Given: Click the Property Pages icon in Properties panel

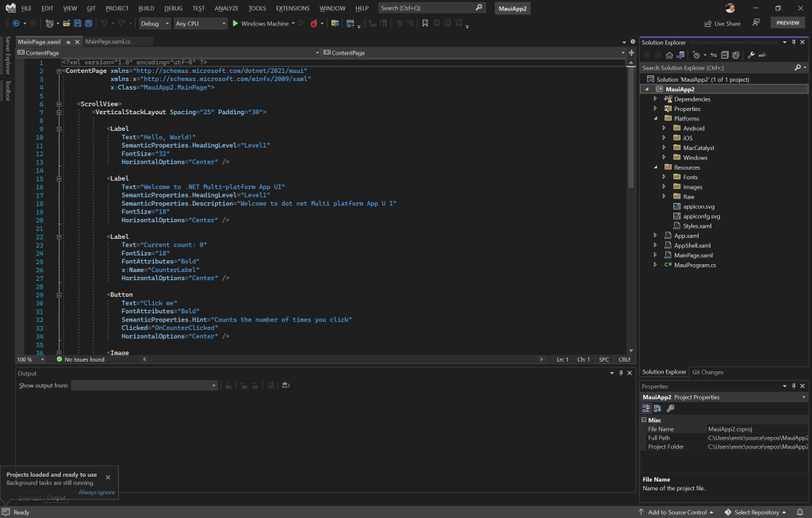Looking at the screenshot, I should [x=670, y=409].
